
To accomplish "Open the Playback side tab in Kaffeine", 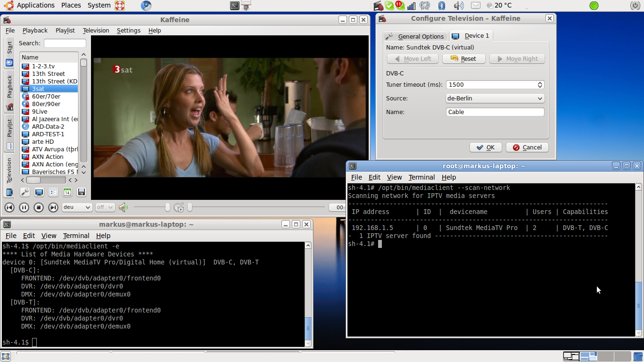I will click(x=9, y=92).
